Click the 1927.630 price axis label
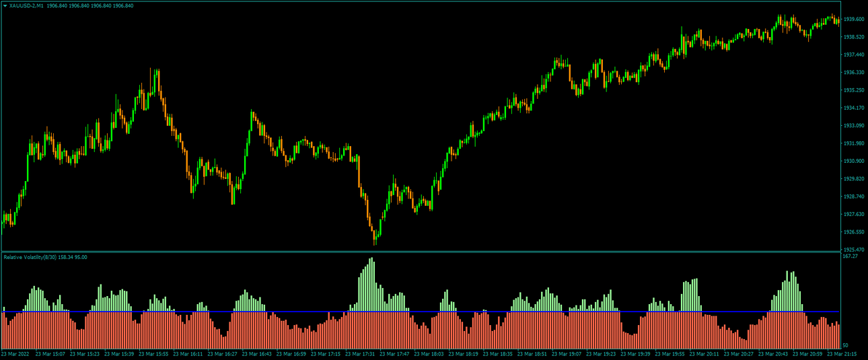The width and height of the screenshot is (868, 360). tap(854, 215)
